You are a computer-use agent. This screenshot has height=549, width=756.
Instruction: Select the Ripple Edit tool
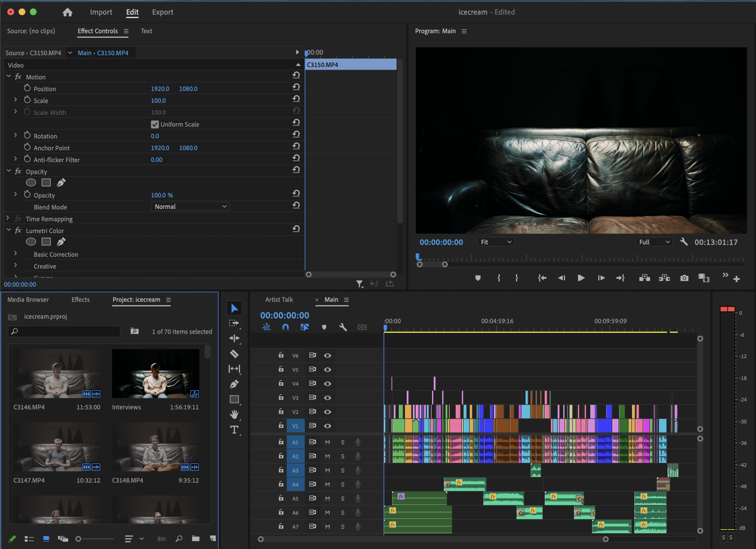pyautogui.click(x=234, y=339)
